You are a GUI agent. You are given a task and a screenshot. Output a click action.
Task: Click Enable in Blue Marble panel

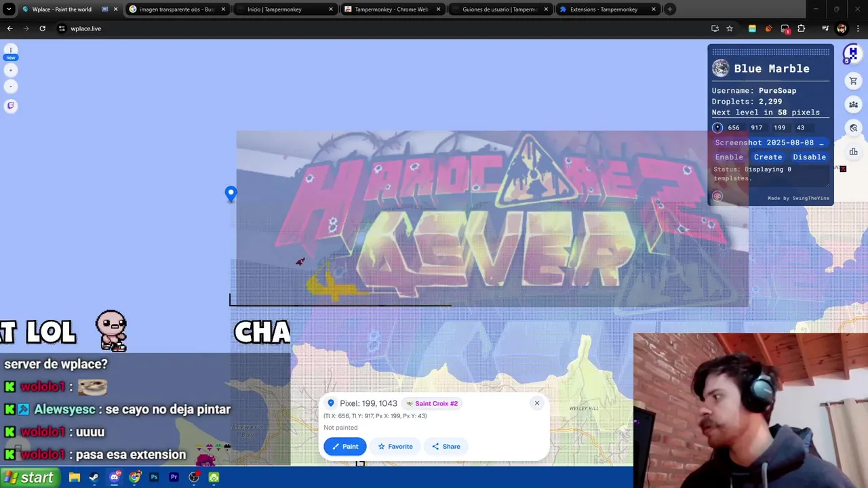coord(729,157)
